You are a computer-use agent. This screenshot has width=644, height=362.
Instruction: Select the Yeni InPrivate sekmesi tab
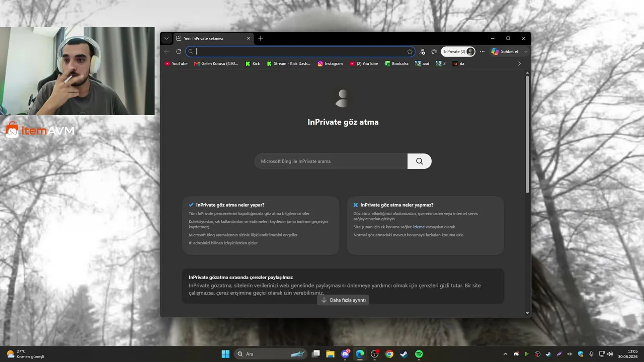click(x=213, y=38)
